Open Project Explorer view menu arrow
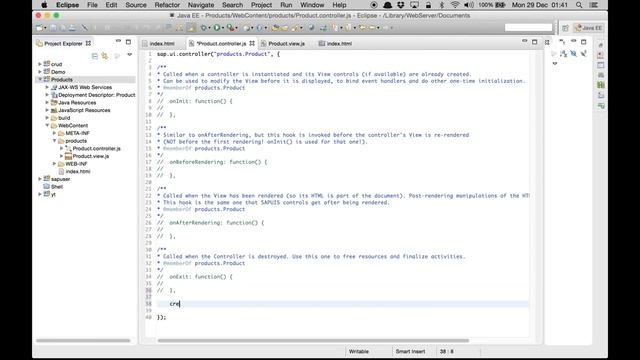Screen dimensions: 640x360 [129, 55]
